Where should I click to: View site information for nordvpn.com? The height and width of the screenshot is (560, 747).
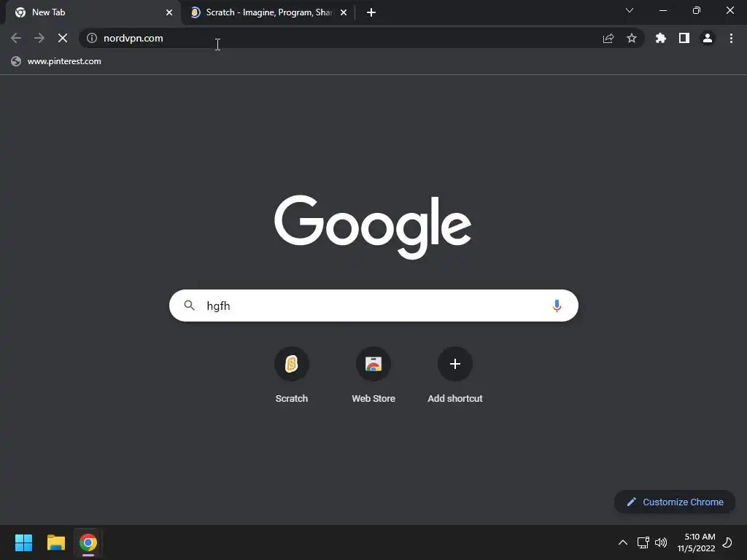[x=92, y=38]
